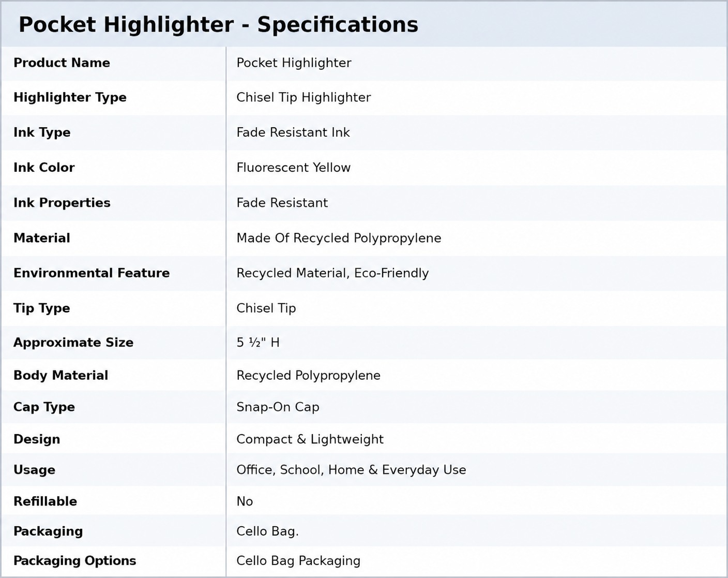The image size is (728, 578).
Task: Select the 'Compact & Lightweight' value
Action: pyautogui.click(x=310, y=440)
